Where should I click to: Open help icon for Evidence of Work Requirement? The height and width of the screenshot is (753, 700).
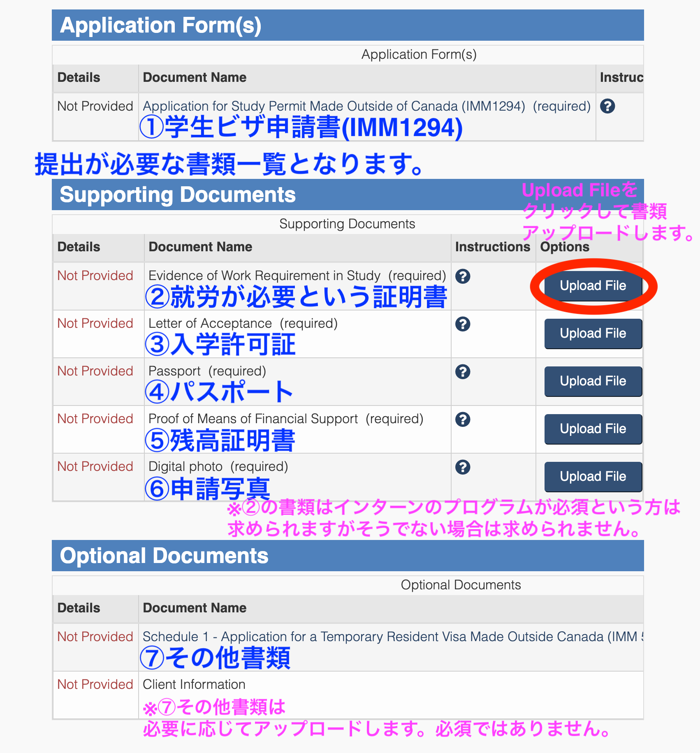[463, 276]
